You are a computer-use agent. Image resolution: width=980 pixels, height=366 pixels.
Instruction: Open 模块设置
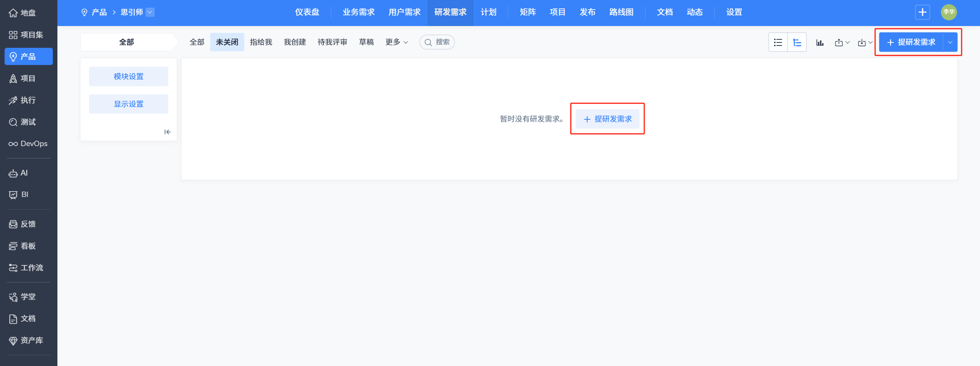129,76
